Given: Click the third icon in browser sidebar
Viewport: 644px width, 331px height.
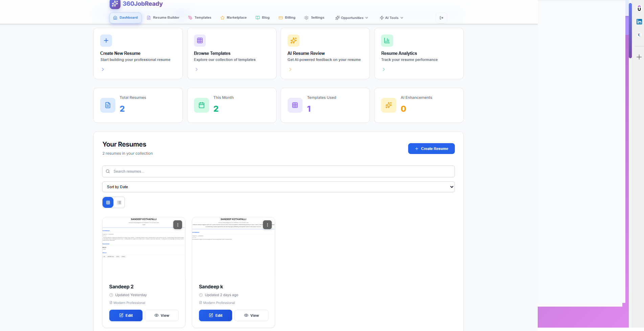Looking at the screenshot, I should coord(639,35).
